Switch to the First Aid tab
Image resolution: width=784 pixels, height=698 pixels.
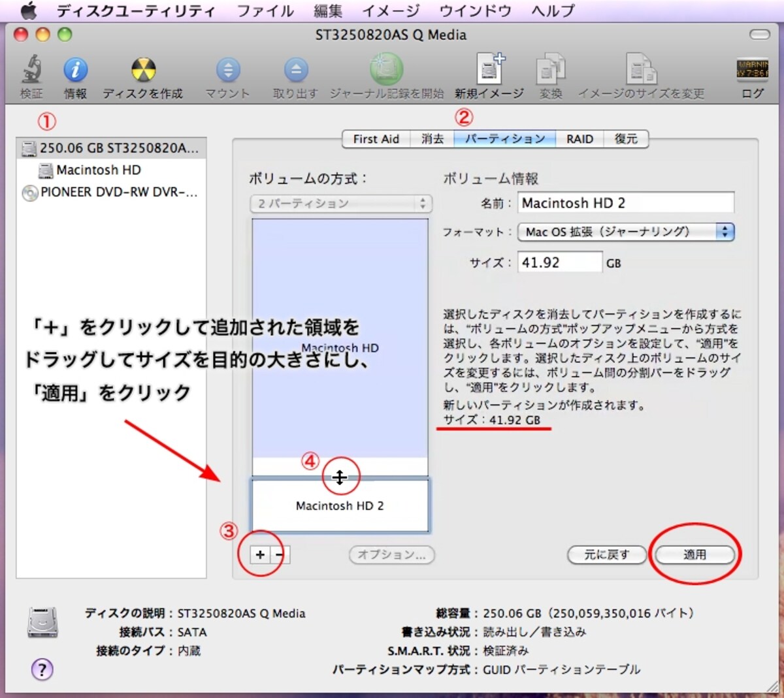[376, 139]
